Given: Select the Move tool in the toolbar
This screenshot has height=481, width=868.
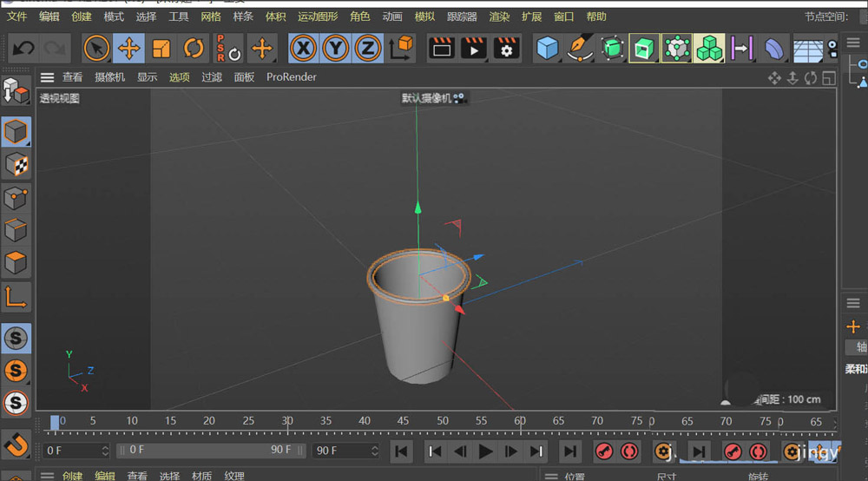Looking at the screenshot, I should 128,48.
